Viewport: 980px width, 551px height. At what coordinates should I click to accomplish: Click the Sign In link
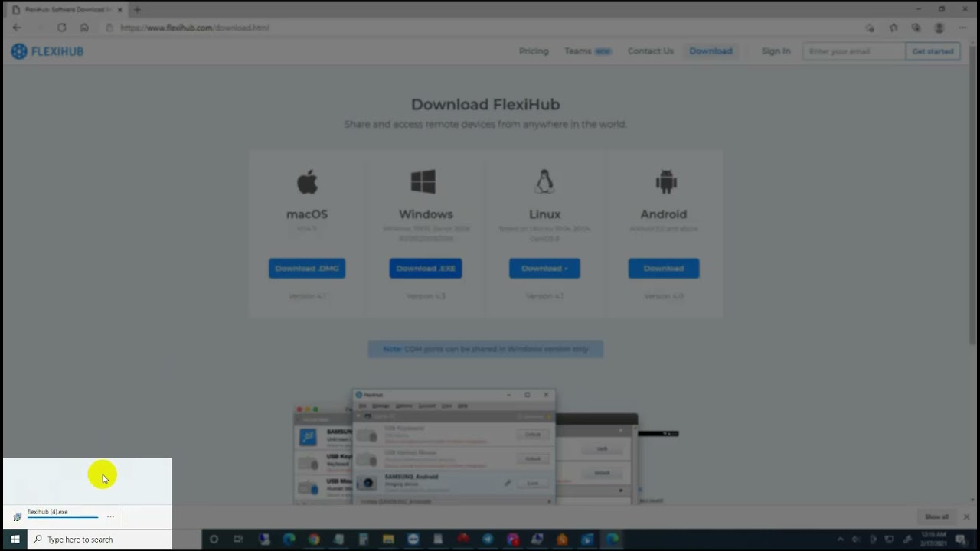(x=776, y=51)
